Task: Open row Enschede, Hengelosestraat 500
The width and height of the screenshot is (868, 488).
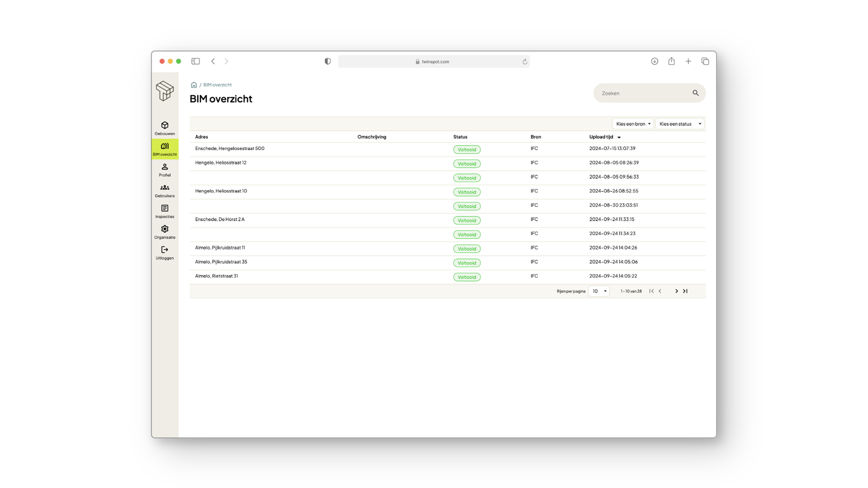Action: click(448, 149)
